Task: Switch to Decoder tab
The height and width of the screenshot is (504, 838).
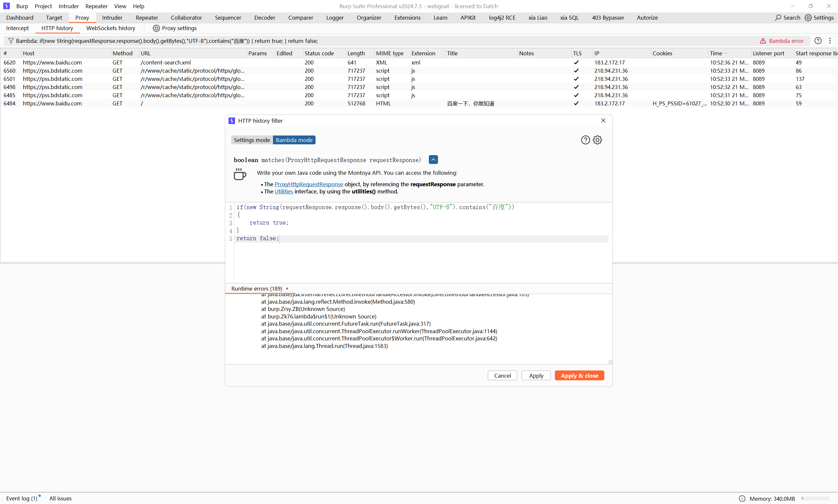Action: coord(264,18)
